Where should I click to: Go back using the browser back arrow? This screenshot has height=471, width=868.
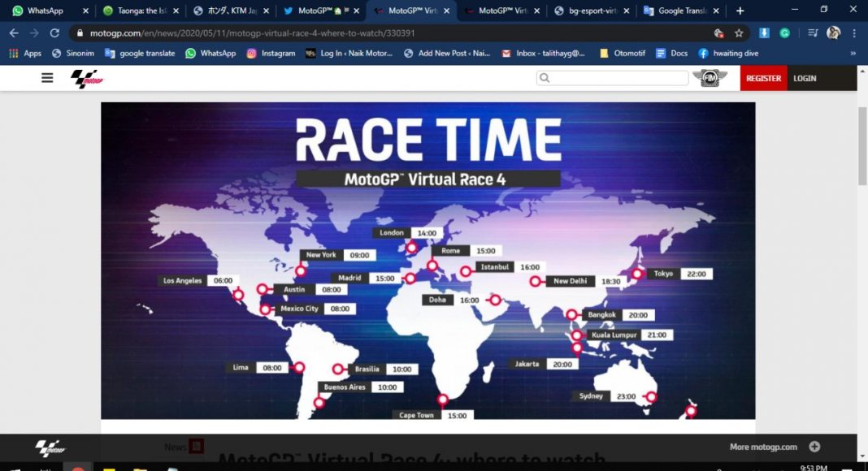14,33
